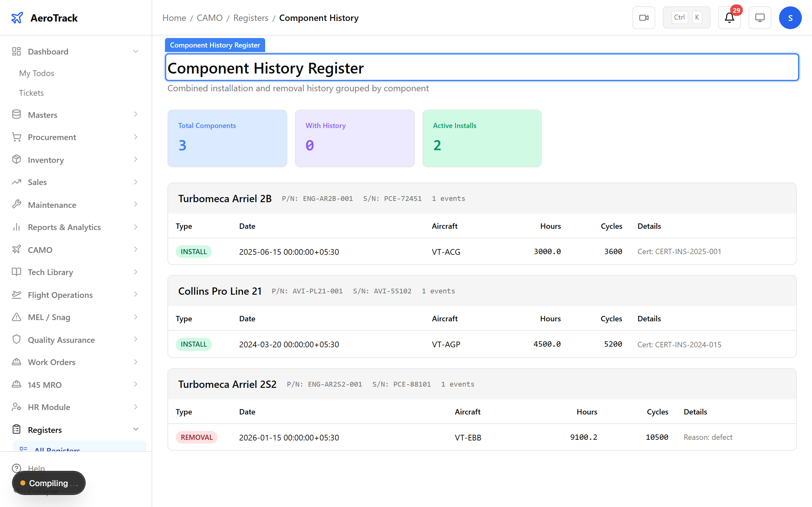Expand the Quality Assurance menu
Viewport: 812px width, 507px height.
tap(135, 339)
